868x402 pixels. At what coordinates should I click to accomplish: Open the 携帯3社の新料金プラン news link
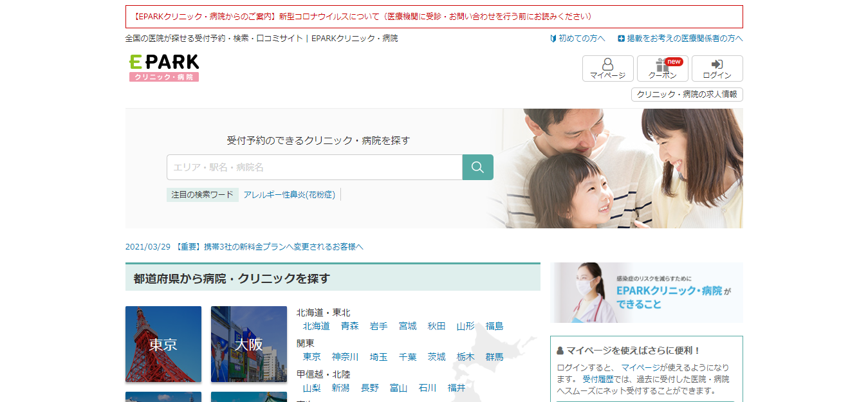pos(283,247)
